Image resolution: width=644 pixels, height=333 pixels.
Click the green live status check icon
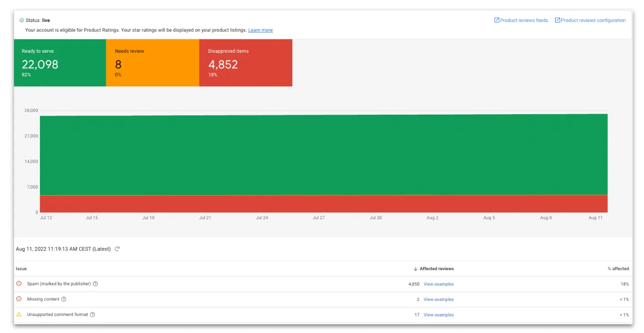click(x=22, y=21)
